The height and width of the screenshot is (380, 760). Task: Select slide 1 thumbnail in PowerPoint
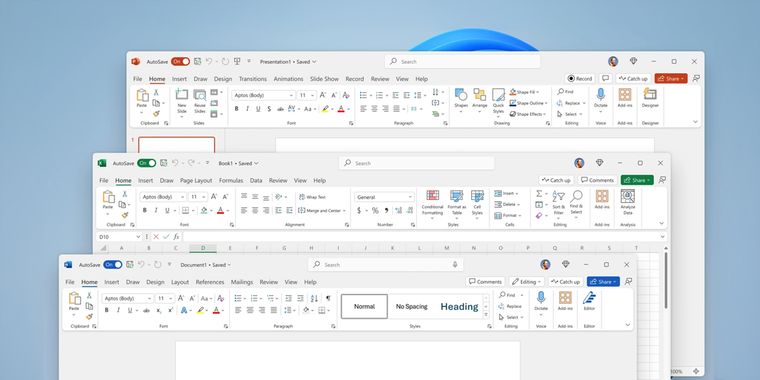pos(176,145)
